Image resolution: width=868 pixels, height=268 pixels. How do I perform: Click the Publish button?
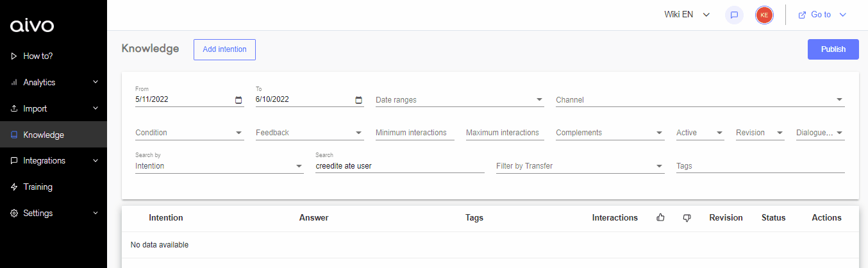[x=833, y=49]
